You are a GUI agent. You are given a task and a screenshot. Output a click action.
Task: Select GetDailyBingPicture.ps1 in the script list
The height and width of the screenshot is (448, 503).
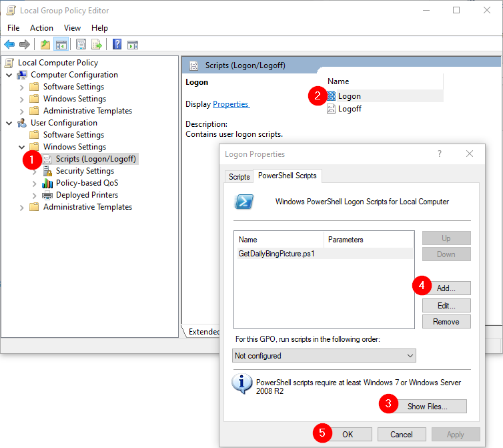pyautogui.click(x=276, y=254)
